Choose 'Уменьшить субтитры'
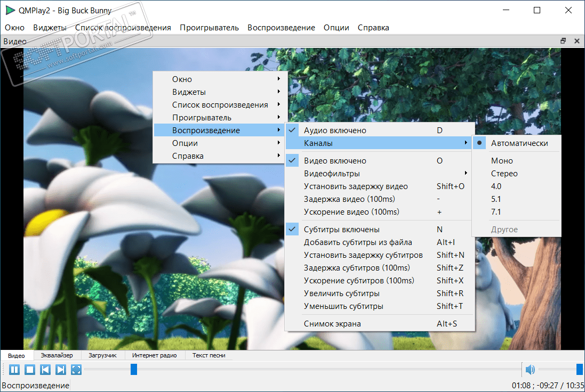 click(380, 306)
